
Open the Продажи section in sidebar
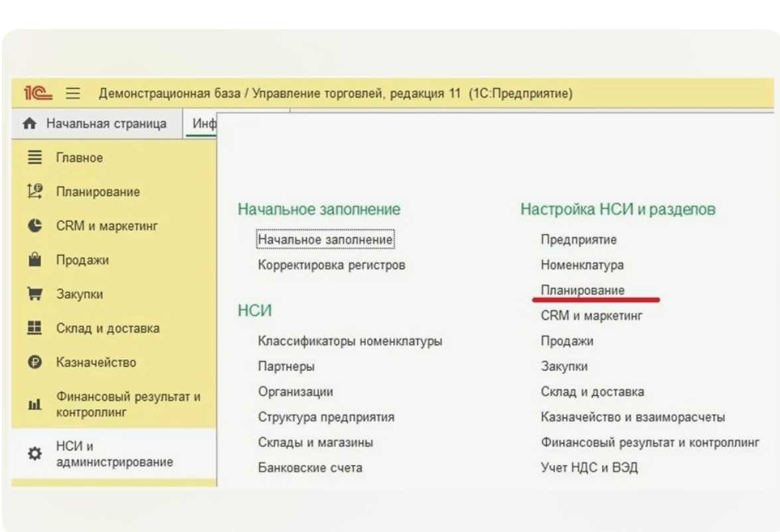pos(114,260)
